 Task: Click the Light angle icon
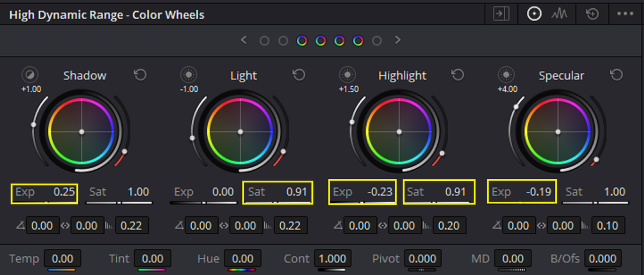[x=180, y=226]
